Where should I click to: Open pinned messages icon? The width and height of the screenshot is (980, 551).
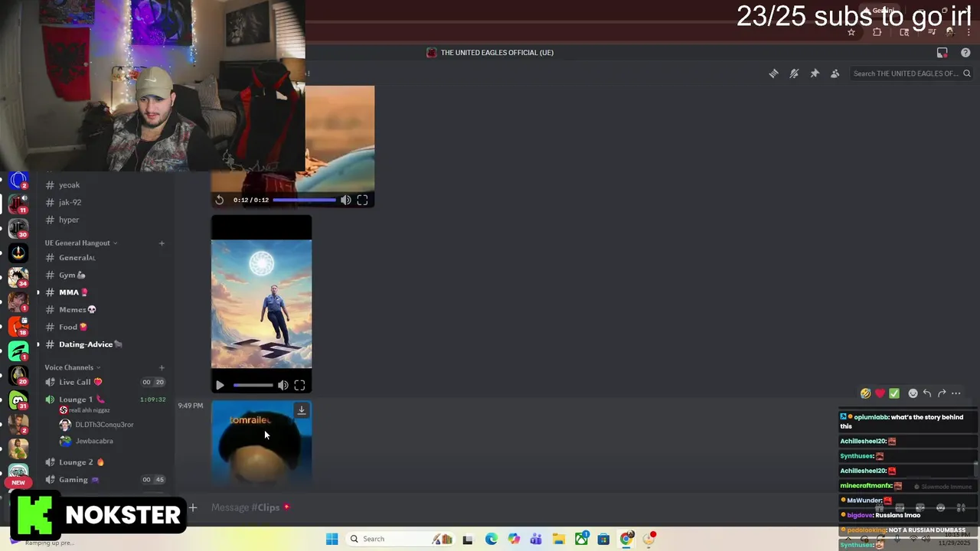coord(815,73)
